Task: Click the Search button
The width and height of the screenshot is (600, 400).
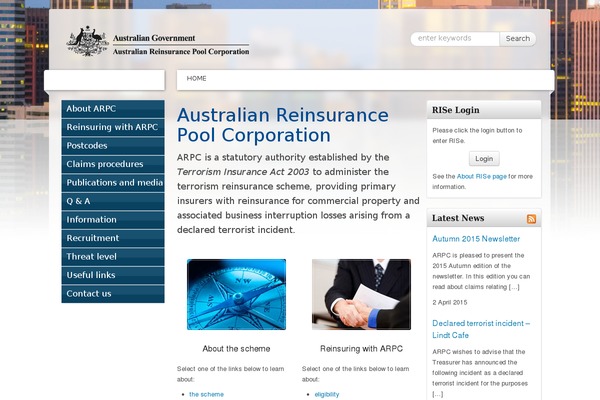Action: pos(518,39)
